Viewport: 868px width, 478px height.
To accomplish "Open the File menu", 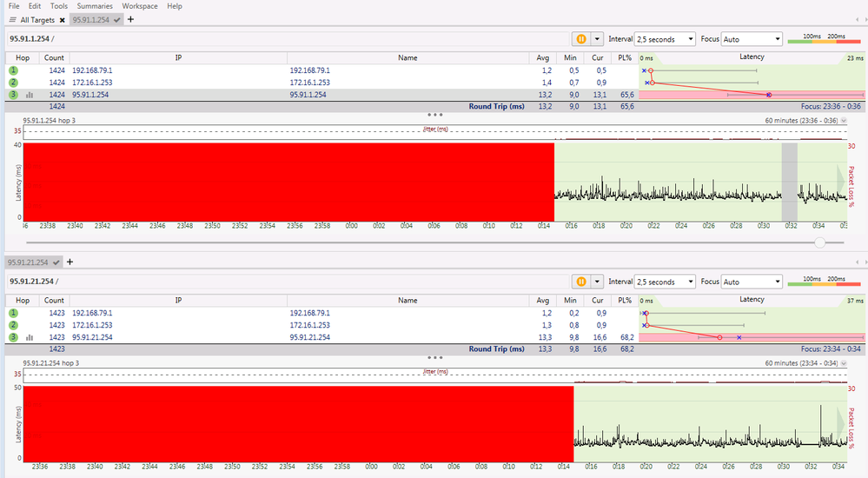I will coord(14,6).
